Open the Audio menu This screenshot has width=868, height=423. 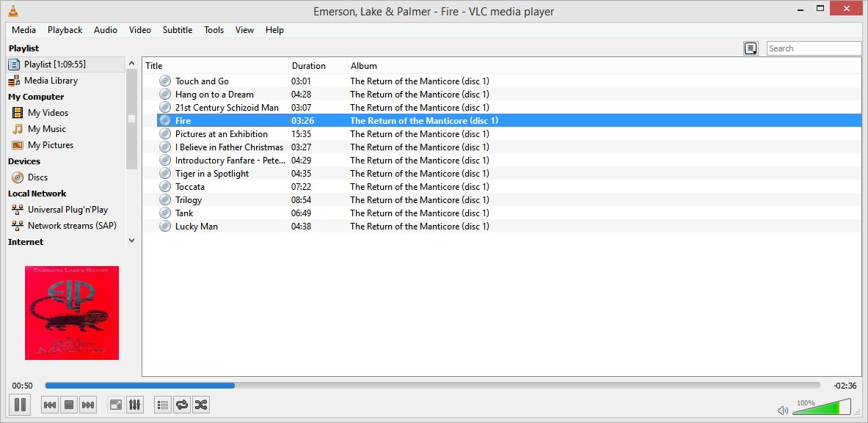[x=105, y=30]
